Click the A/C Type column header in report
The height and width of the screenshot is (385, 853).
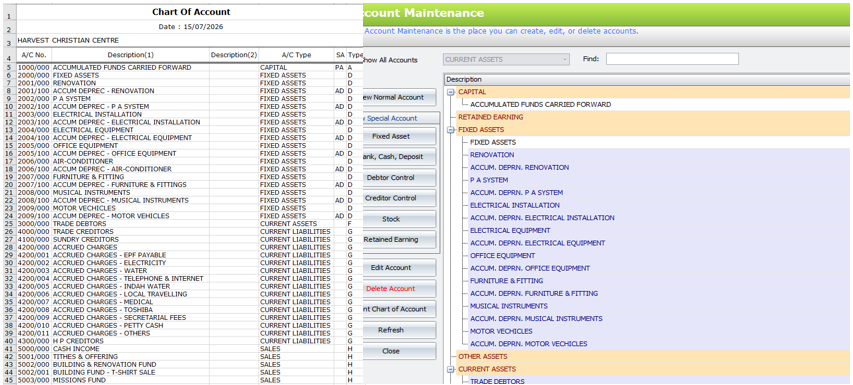[x=296, y=55]
